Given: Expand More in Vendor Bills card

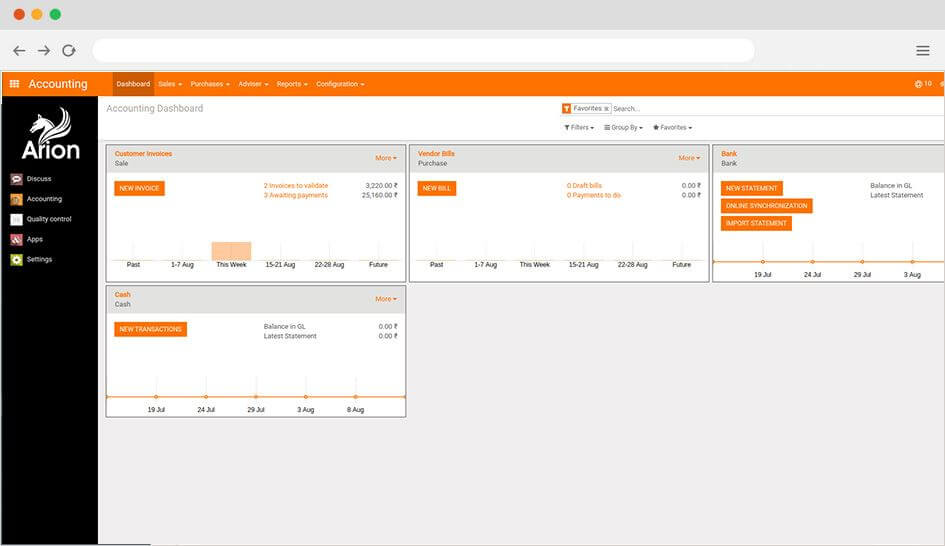Looking at the screenshot, I should [x=689, y=158].
